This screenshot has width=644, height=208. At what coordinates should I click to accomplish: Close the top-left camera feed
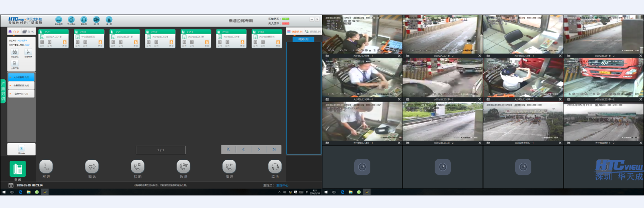(x=399, y=56)
